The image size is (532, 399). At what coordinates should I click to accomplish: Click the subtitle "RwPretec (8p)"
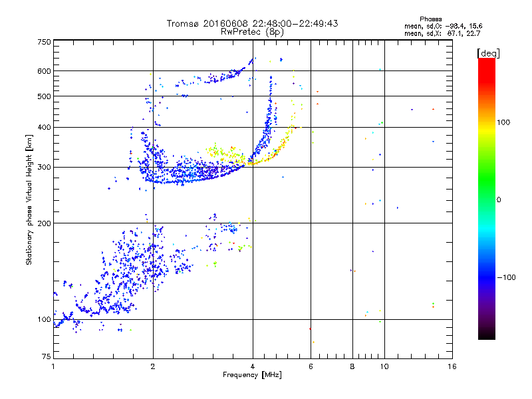tap(252, 32)
